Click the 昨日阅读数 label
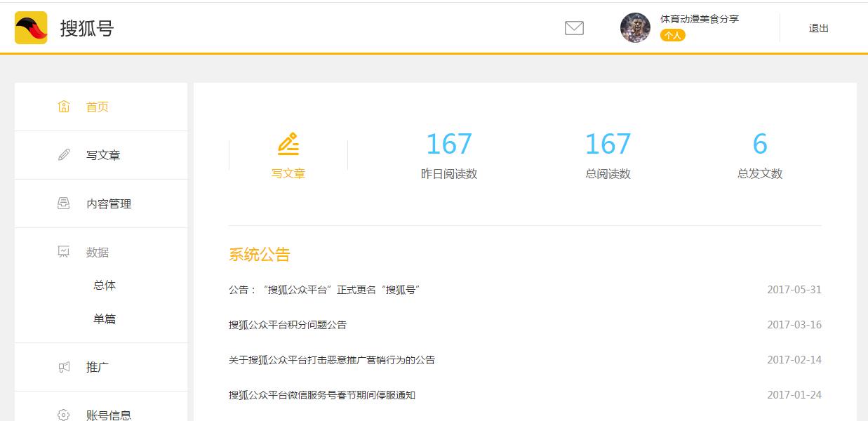This screenshot has height=421, width=868. coord(449,174)
